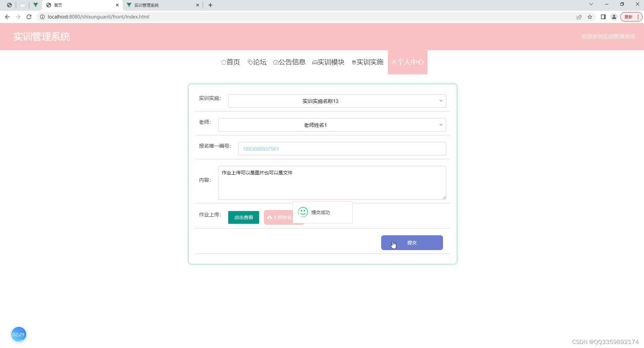
Task: Expand the 实训实施 dropdown
Action: [337, 101]
